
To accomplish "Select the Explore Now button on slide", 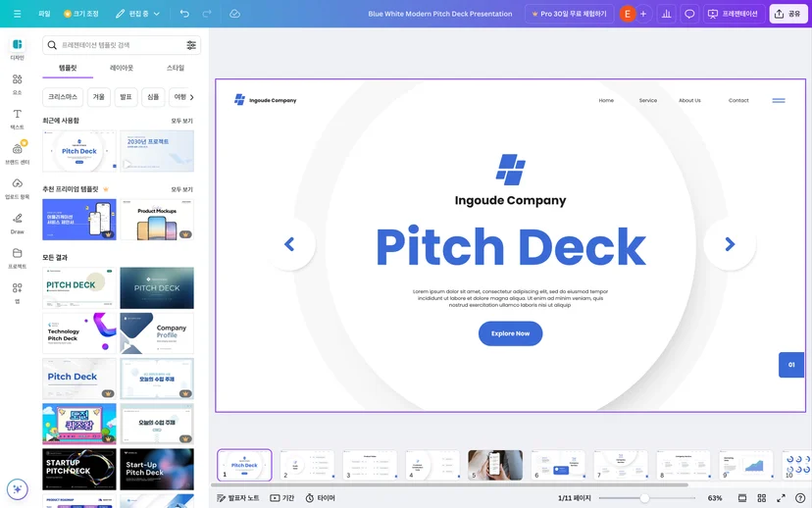I will tap(510, 333).
